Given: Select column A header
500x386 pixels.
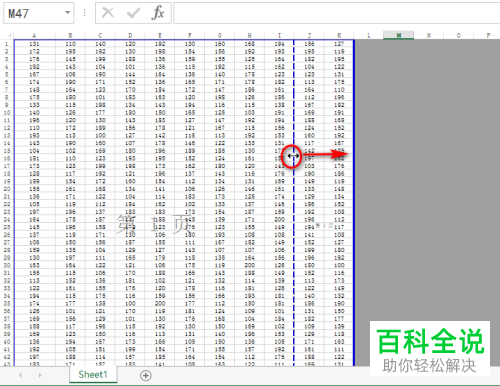Looking at the screenshot, I should click(34, 35).
